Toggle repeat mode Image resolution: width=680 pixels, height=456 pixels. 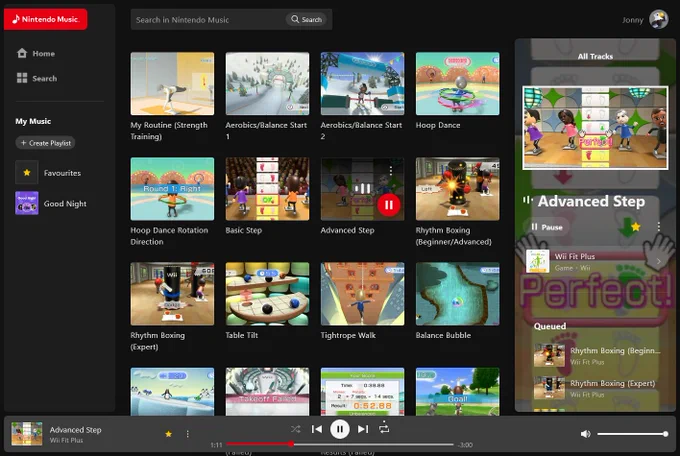[x=384, y=428]
